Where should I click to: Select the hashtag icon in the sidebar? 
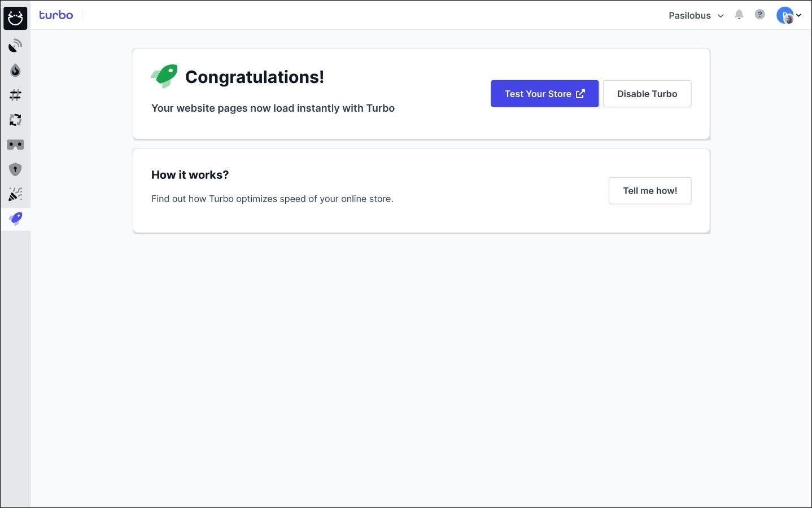tap(15, 95)
